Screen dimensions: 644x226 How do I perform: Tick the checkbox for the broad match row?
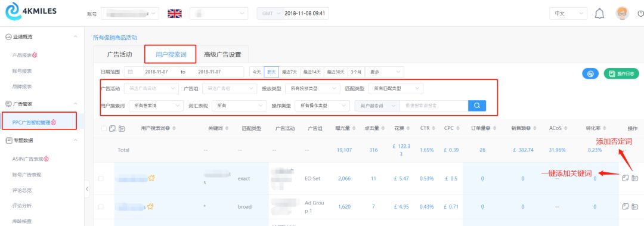click(x=101, y=207)
